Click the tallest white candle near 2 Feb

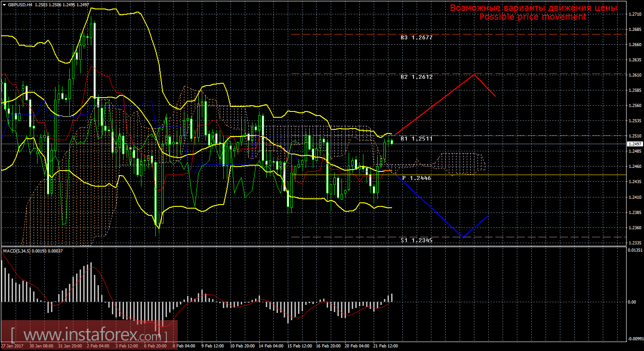(94, 61)
